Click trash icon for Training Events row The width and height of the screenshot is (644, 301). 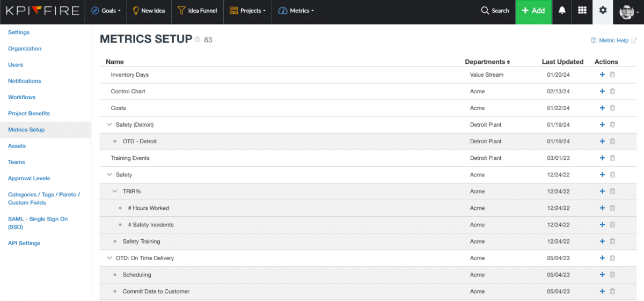(612, 158)
